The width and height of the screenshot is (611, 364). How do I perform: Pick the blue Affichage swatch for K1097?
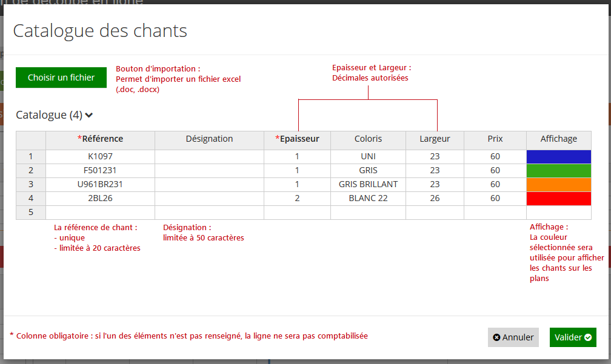click(x=559, y=156)
